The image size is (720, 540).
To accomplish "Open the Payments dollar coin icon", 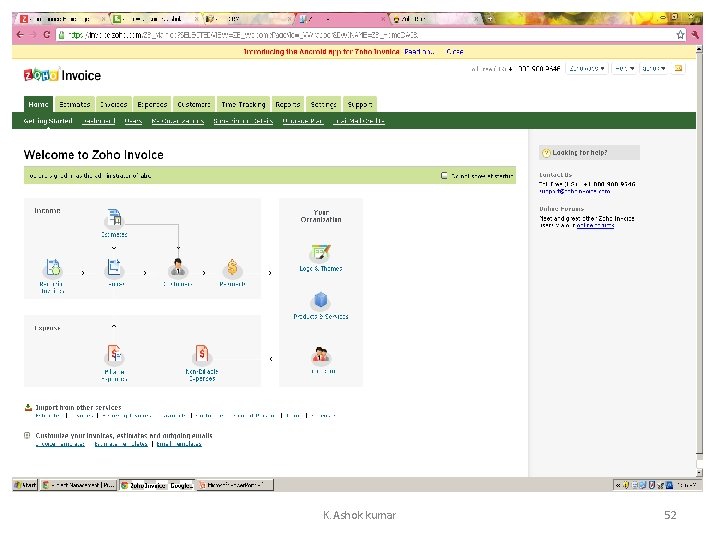I will click(232, 268).
